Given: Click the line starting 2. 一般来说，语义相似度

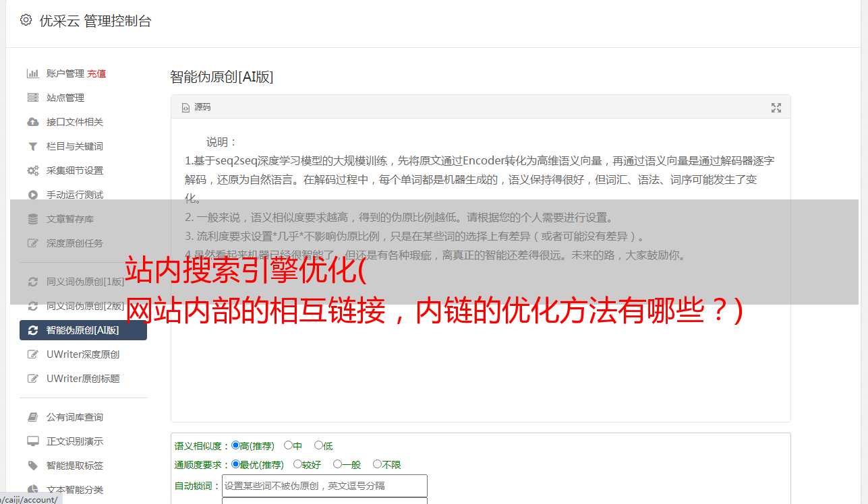Looking at the screenshot, I should pos(399,218).
